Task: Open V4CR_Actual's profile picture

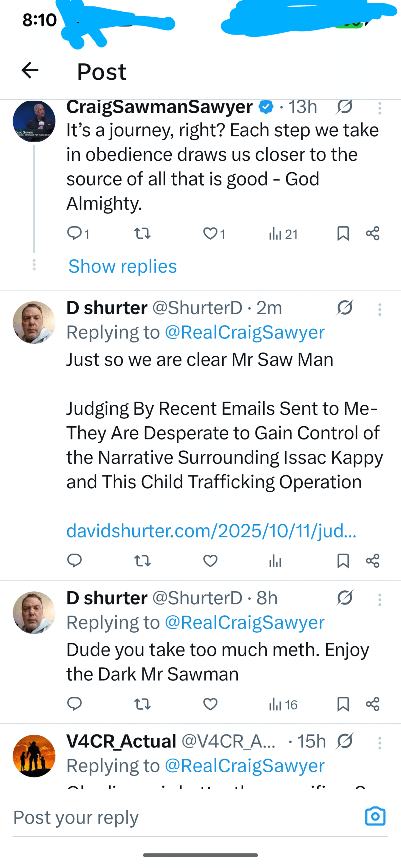Action: click(x=34, y=755)
